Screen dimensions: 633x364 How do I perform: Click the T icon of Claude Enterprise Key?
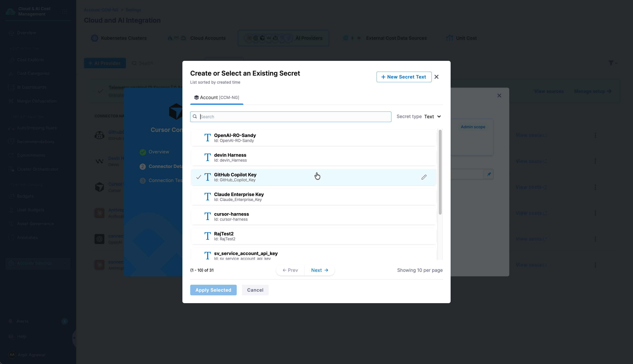207,197
